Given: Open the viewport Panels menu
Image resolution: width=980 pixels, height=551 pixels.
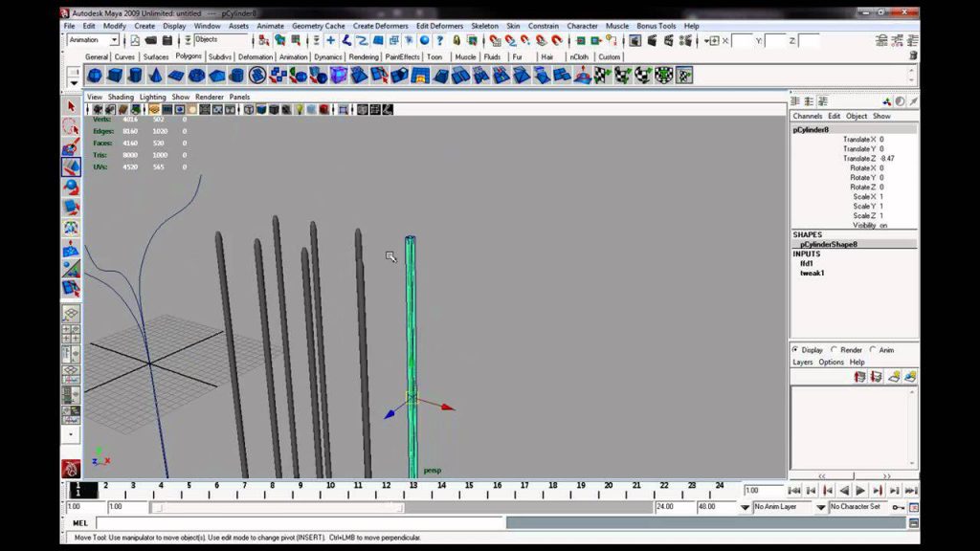Looking at the screenshot, I should click(239, 98).
